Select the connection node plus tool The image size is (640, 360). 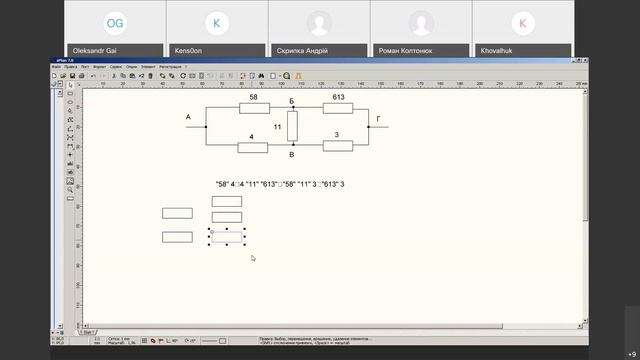70,155
